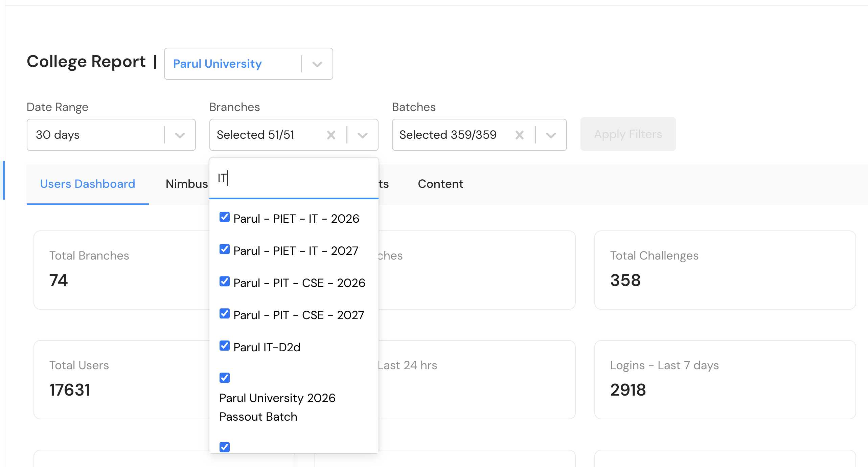Click the branch search input field

tap(294, 178)
